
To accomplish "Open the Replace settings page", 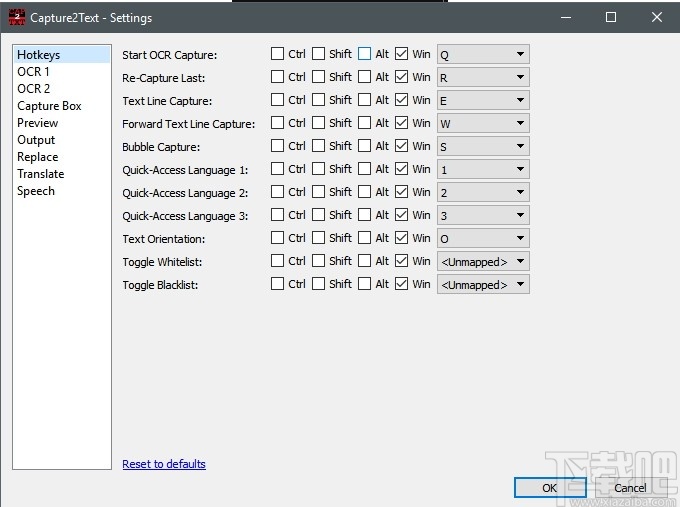I will [62, 157].
